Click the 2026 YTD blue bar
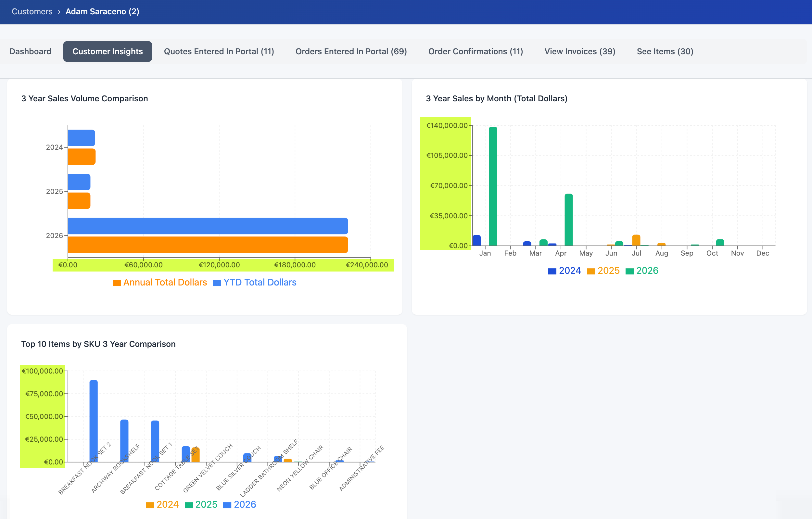812x519 pixels. [208, 226]
